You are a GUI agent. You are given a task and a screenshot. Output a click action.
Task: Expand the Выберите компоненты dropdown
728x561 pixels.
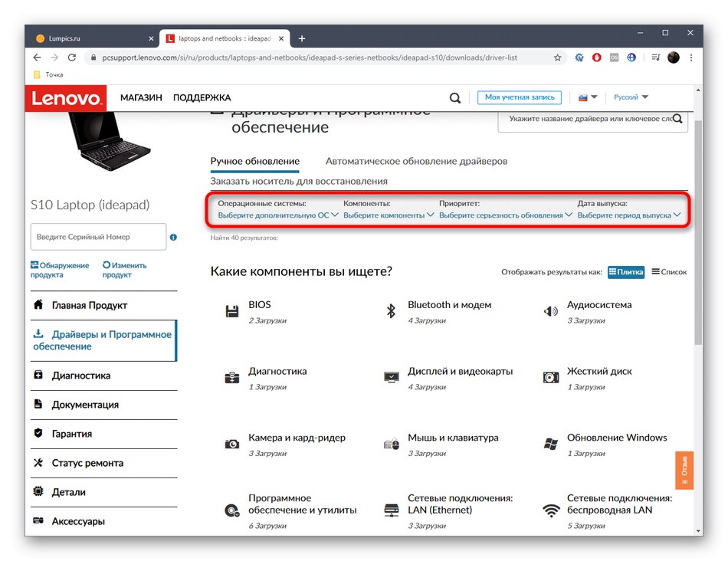[389, 215]
